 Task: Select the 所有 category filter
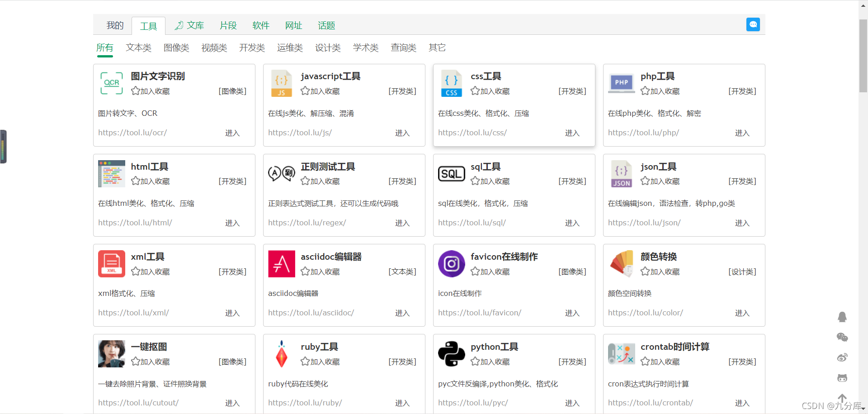point(105,48)
